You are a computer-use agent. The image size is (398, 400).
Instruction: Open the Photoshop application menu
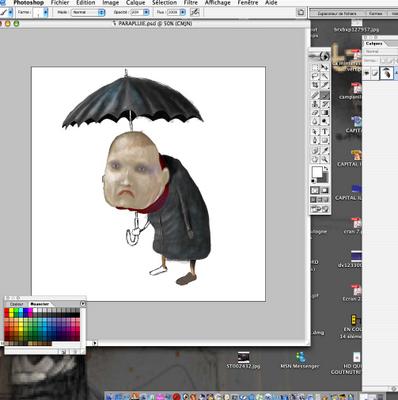coord(28,3)
